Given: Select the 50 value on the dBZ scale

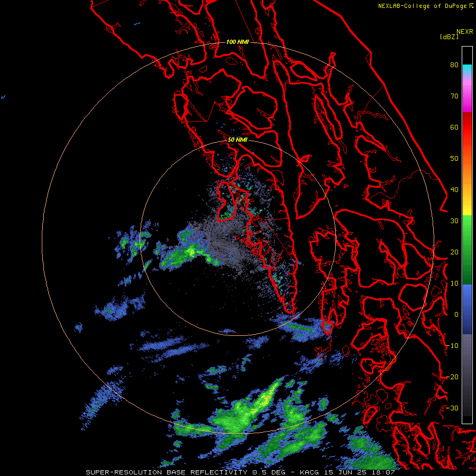Looking at the screenshot, I should click(x=454, y=159).
